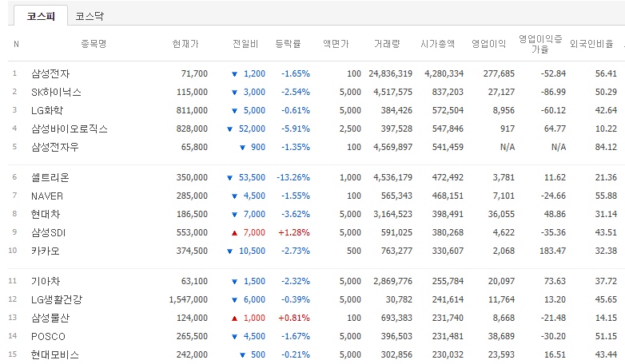Open 삼성전자우 stock link
625x364 pixels.
55,147
